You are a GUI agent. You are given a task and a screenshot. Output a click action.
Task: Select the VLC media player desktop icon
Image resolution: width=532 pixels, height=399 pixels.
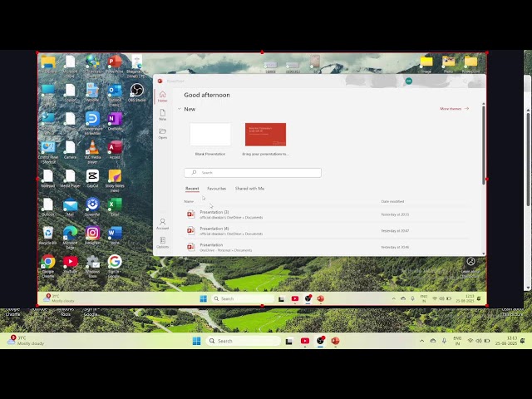92,151
